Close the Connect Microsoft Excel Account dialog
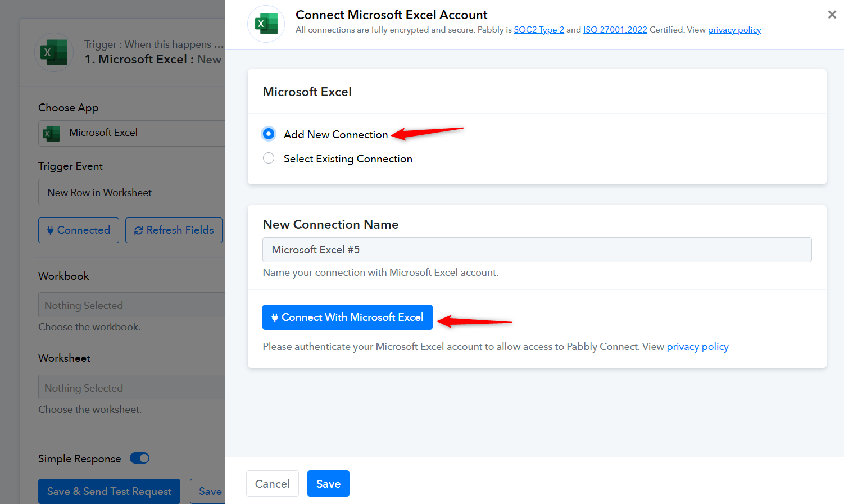844x504 pixels. pos(832,15)
